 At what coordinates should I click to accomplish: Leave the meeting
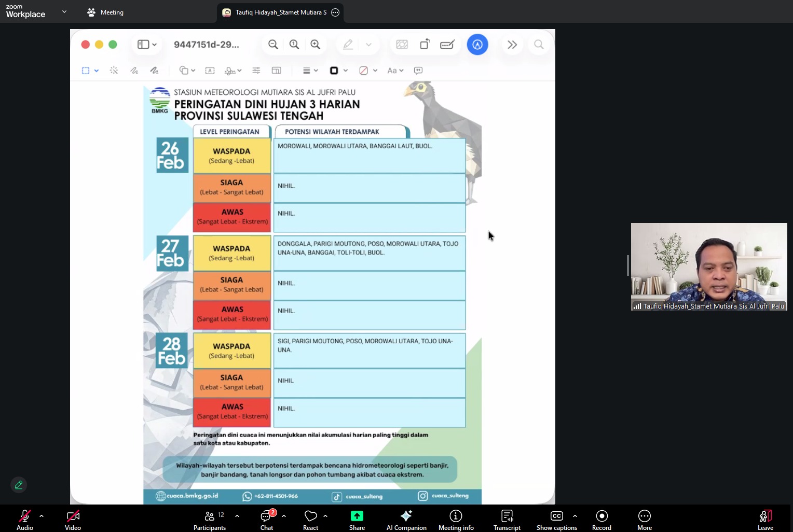(765, 520)
